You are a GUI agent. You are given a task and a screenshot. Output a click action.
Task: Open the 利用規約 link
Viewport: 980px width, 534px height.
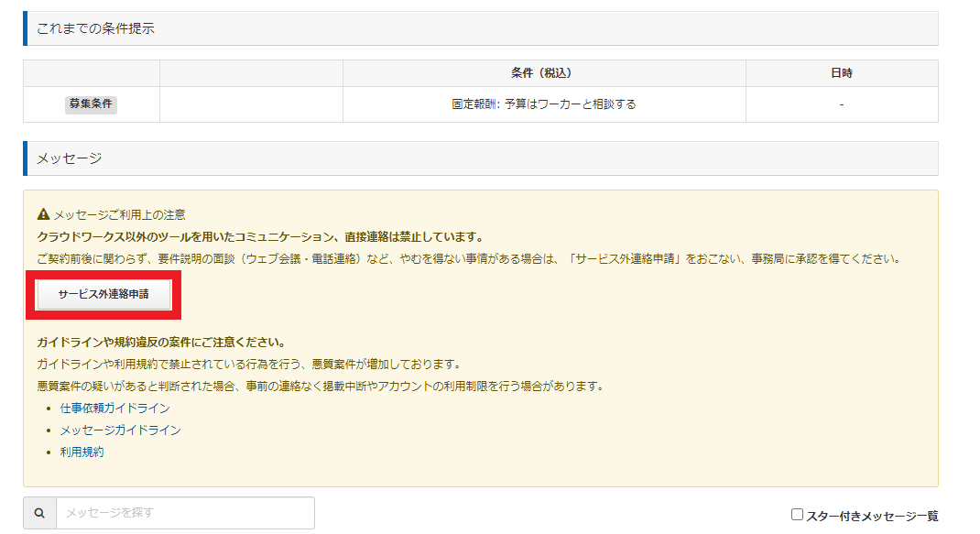point(82,452)
